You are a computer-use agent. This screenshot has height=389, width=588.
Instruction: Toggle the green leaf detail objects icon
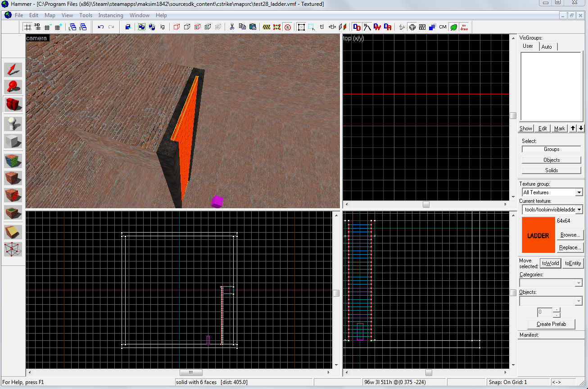tap(453, 27)
